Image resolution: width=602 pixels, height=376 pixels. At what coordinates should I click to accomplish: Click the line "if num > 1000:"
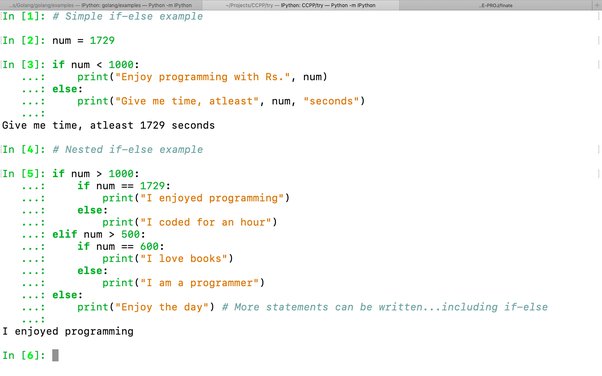(96, 174)
